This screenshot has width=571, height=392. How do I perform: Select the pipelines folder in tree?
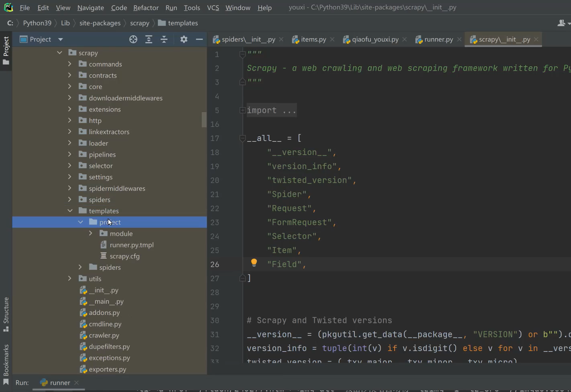pos(102,154)
